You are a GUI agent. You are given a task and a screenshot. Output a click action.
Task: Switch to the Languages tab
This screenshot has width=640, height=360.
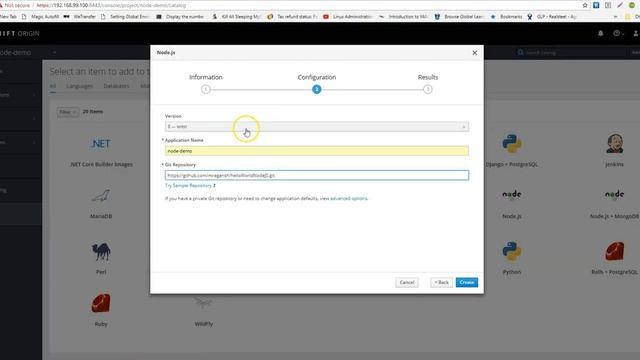click(x=80, y=86)
